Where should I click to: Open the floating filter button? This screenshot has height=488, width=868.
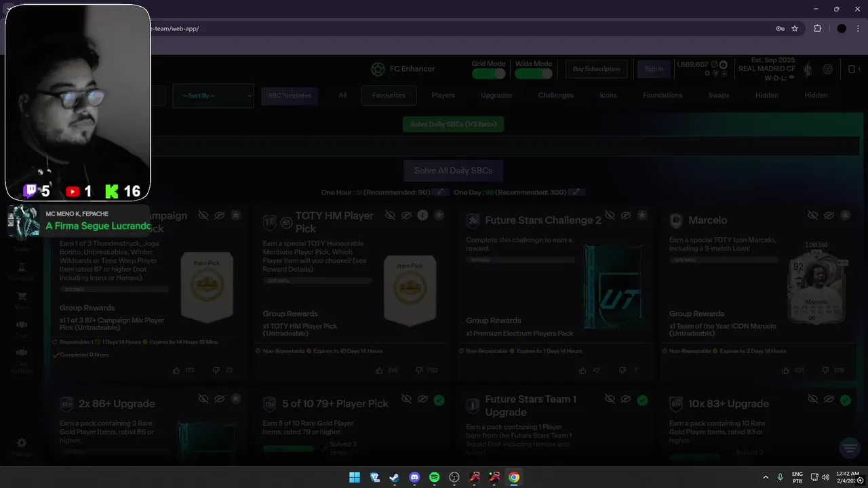coord(849,447)
